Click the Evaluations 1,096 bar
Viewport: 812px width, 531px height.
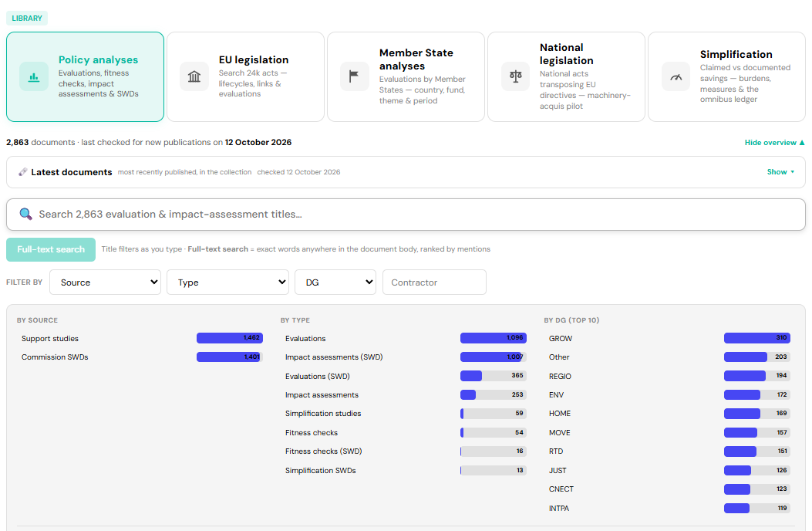tap(494, 338)
